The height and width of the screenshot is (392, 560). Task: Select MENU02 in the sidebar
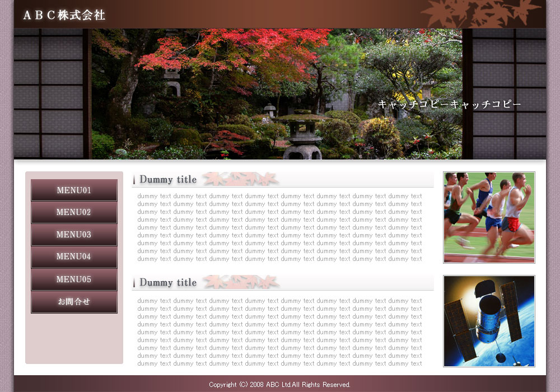coord(74,212)
